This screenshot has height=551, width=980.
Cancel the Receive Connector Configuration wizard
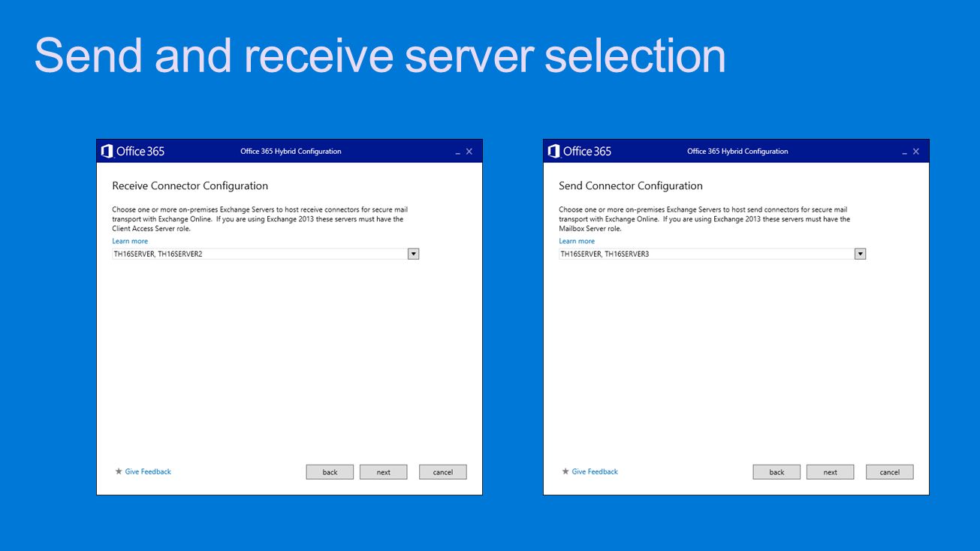[443, 472]
